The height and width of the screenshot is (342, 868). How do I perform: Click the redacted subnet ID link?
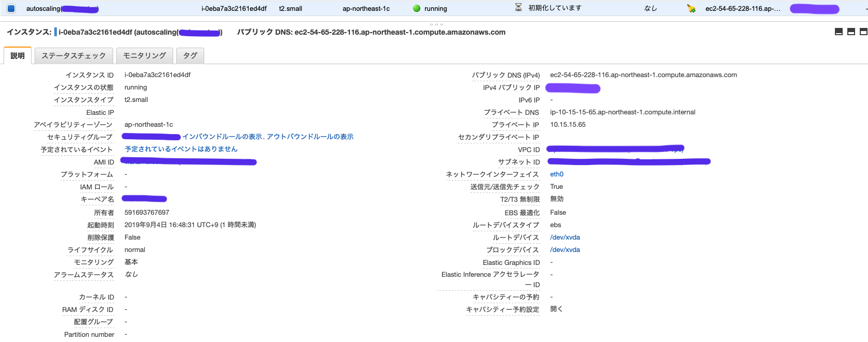click(x=629, y=162)
